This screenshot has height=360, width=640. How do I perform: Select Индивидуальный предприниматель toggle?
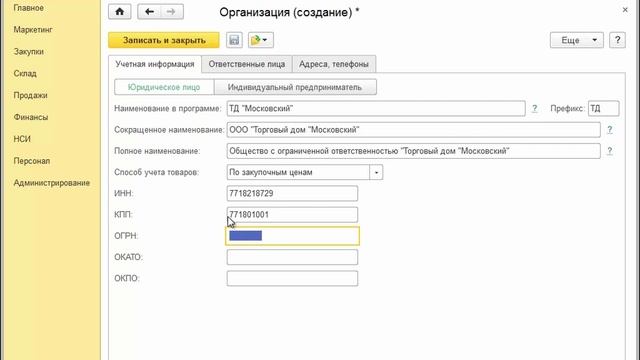[295, 87]
